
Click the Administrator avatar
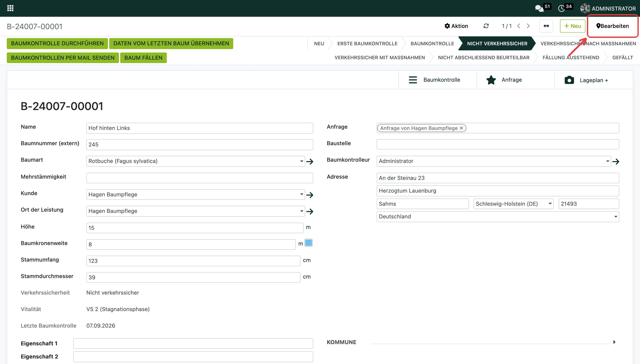click(x=585, y=8)
